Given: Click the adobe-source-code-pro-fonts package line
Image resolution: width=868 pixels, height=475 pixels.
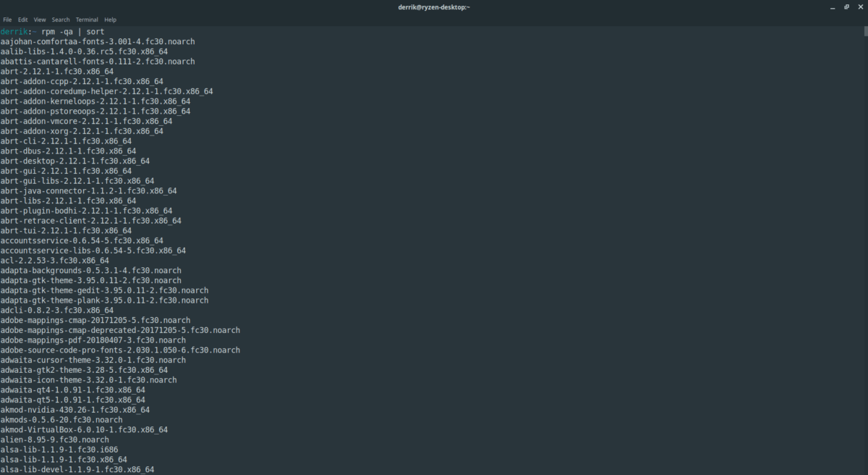Looking at the screenshot, I should pyautogui.click(x=120, y=350).
